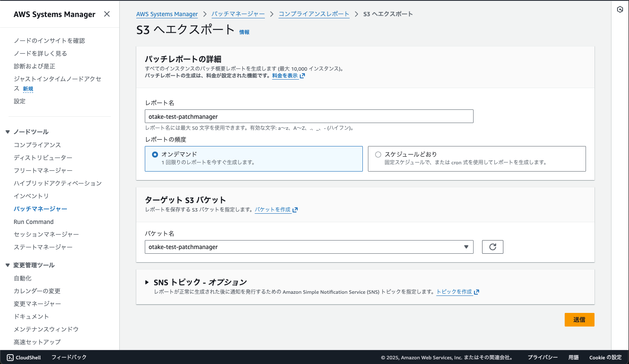Click external link icon beside トピックを作成
The image size is (629, 364).
(477, 292)
